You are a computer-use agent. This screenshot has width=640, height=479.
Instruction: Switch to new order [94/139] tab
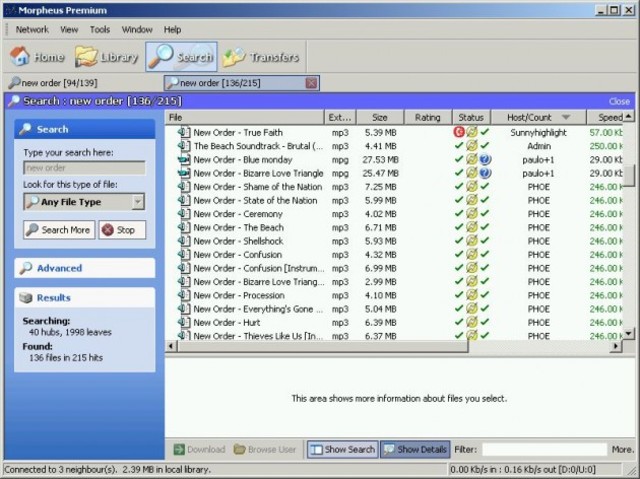[53, 83]
